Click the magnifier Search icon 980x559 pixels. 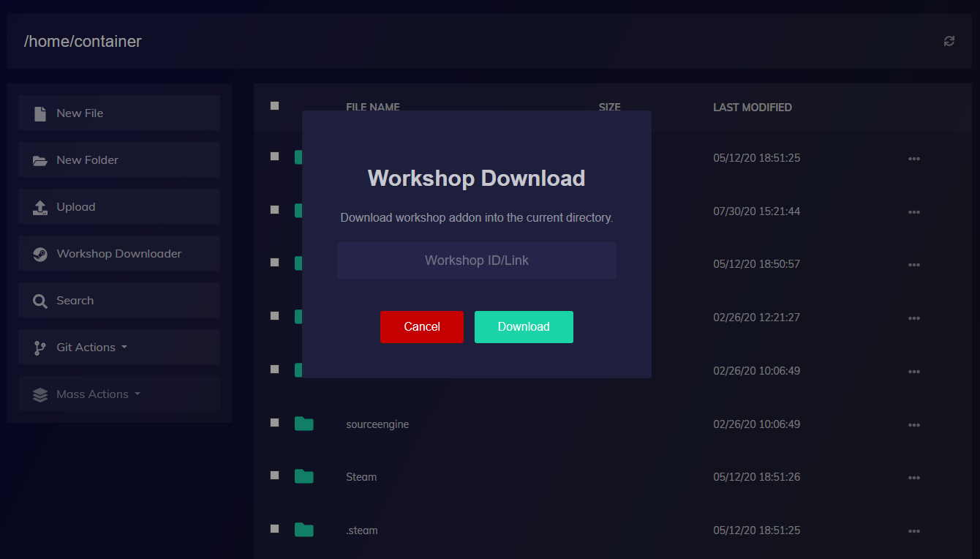(x=40, y=301)
